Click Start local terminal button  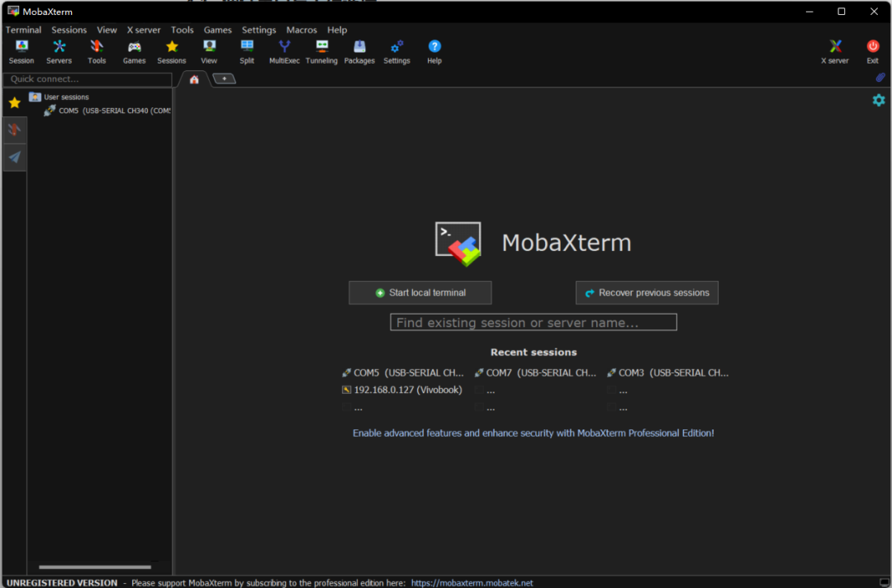[x=420, y=292]
